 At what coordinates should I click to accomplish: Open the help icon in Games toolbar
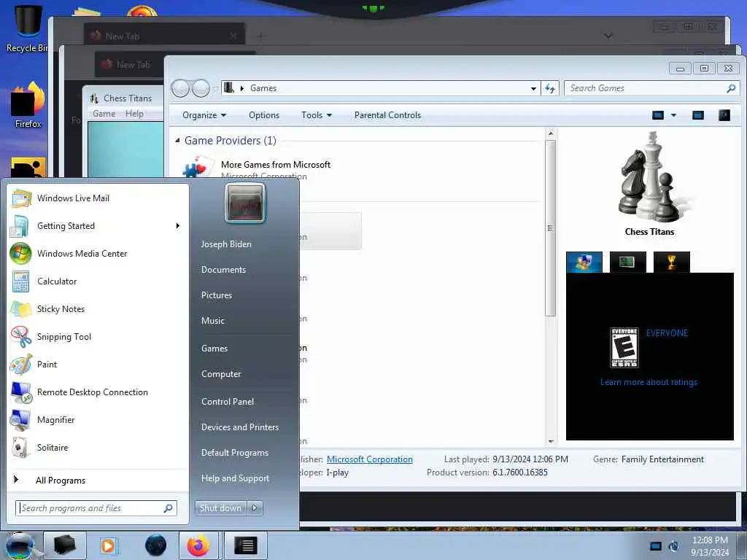(724, 115)
